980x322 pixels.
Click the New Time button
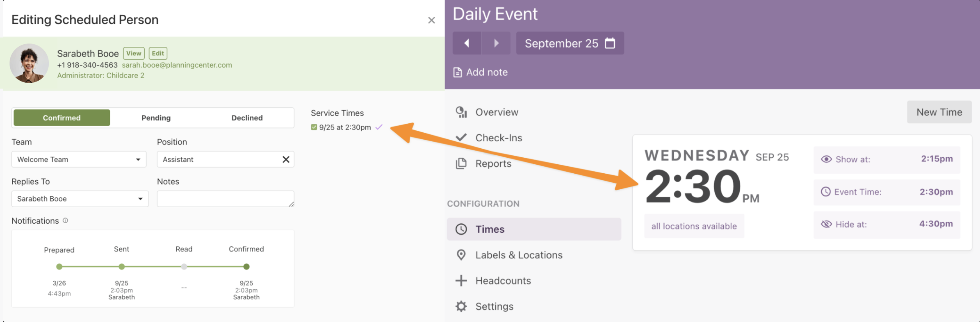pyautogui.click(x=939, y=112)
